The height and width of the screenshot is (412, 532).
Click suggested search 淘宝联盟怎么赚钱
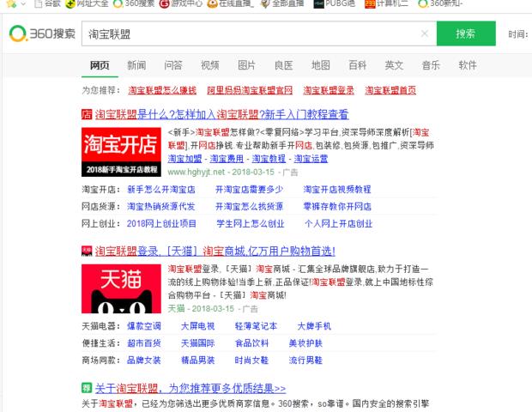162,90
